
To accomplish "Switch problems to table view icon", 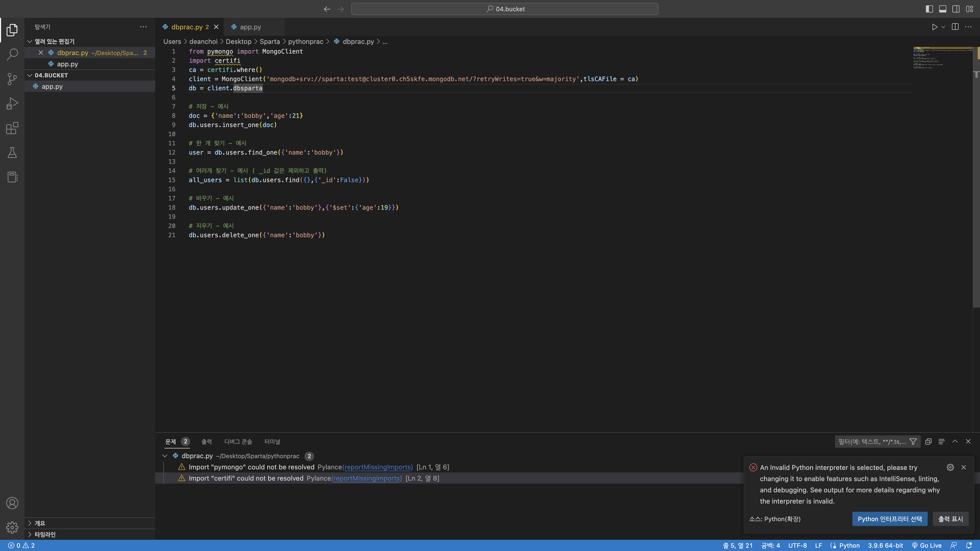I will 941,442.
